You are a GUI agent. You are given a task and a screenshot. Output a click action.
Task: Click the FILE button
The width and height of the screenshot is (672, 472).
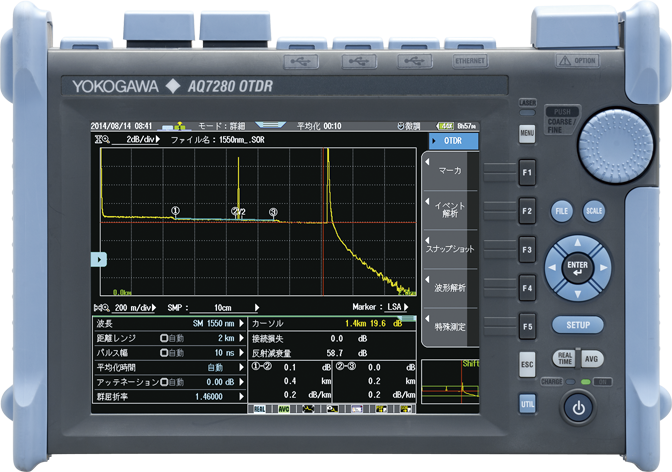tap(561, 211)
